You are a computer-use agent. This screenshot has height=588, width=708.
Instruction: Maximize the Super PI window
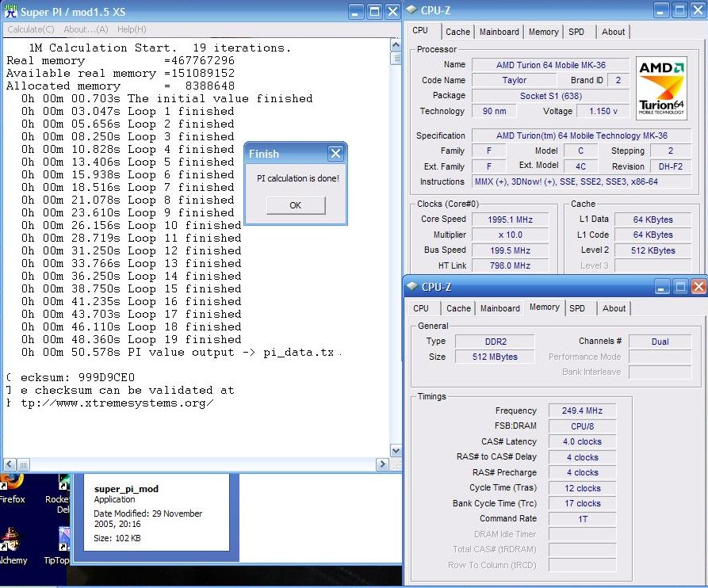point(374,12)
